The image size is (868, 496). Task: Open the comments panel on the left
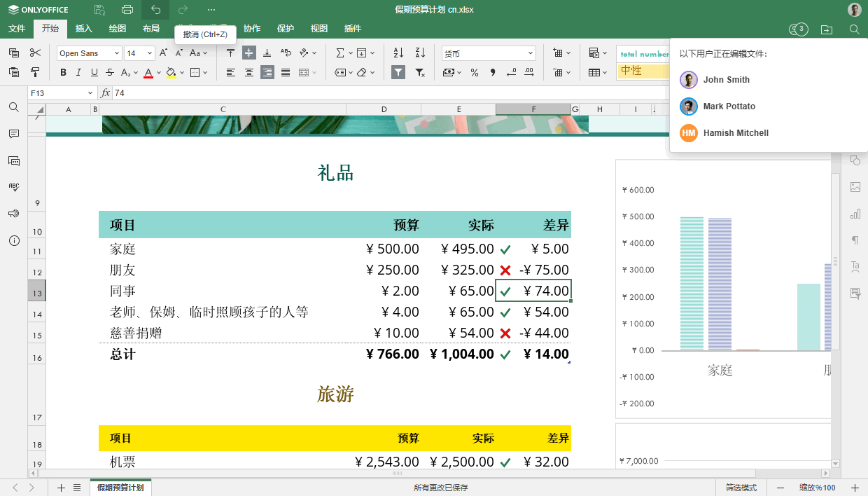click(13, 134)
